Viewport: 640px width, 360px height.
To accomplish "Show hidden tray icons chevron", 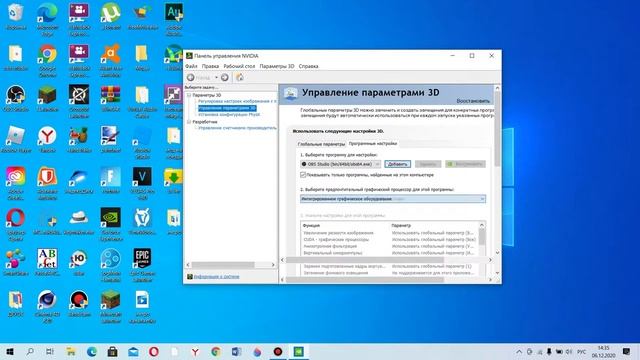I will (x=519, y=351).
